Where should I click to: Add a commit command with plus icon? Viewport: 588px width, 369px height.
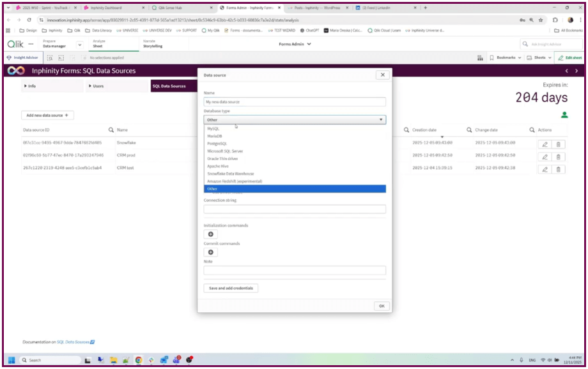click(x=211, y=252)
